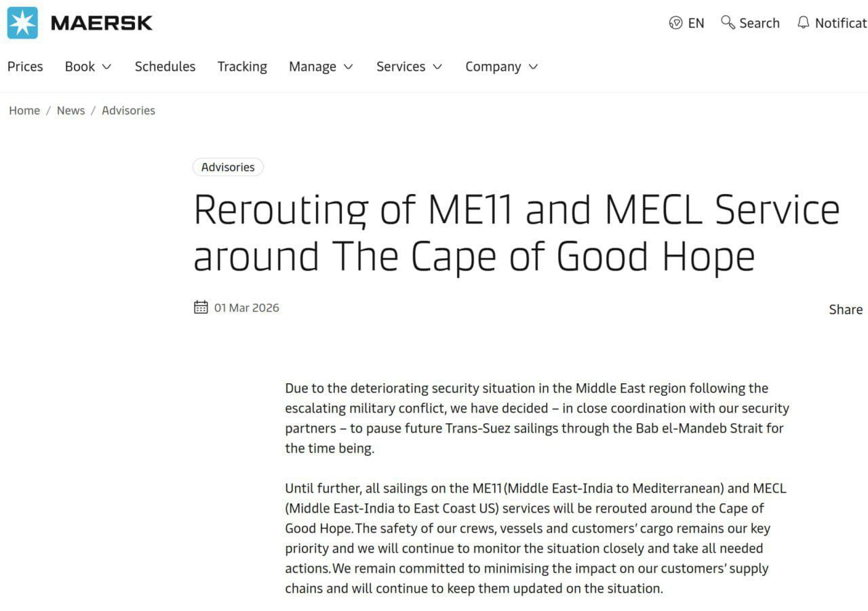
Task: Expand the Manage dropdown chevron
Action: click(349, 66)
